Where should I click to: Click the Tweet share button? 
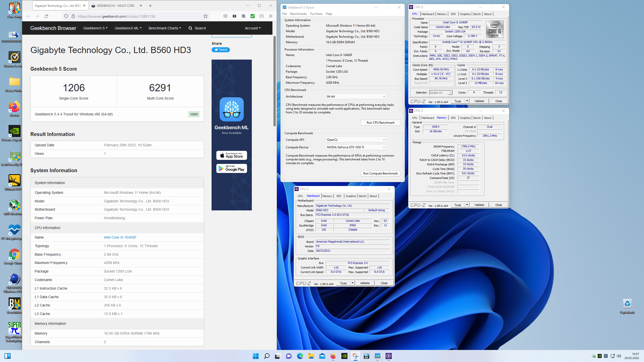(x=221, y=50)
